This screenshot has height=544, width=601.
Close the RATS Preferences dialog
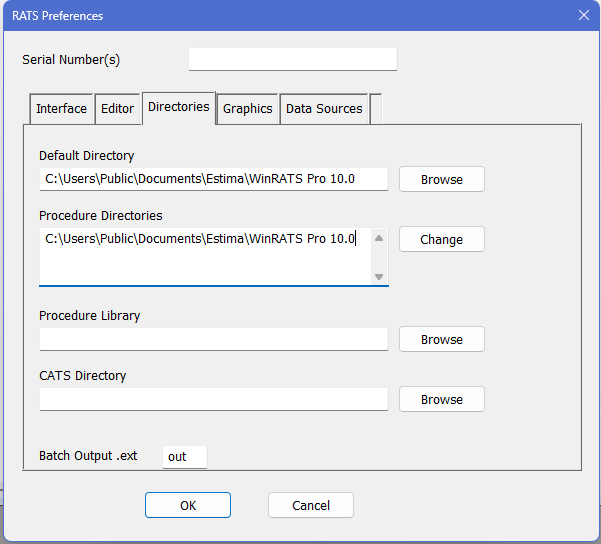click(x=583, y=15)
